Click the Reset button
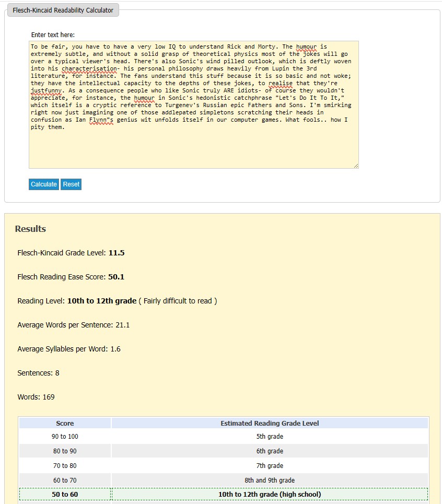The height and width of the screenshot is (504, 442). pyautogui.click(x=71, y=184)
